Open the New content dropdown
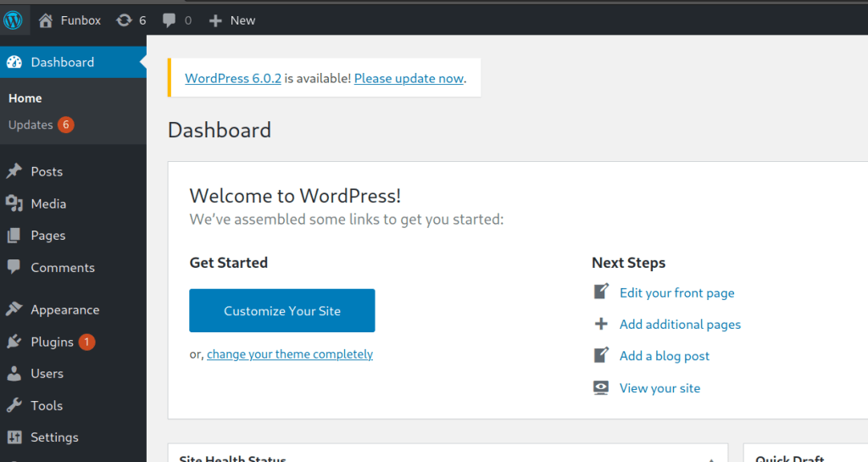This screenshot has width=868, height=462. [x=232, y=19]
